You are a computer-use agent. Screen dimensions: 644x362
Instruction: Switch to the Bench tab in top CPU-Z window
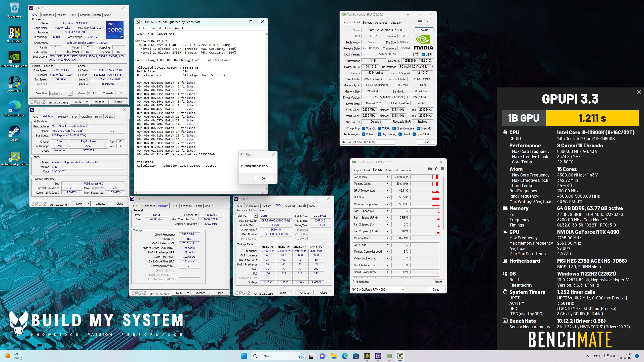click(x=97, y=15)
